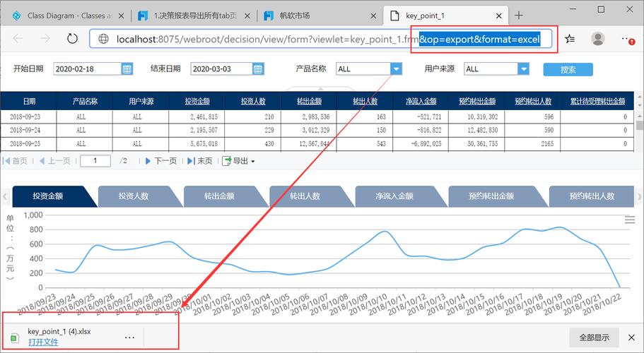
Task: Select the 净流入金额 chart tab
Action: tap(394, 196)
